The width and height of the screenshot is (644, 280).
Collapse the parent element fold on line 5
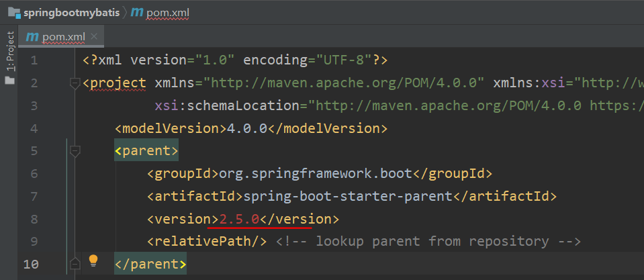pyautogui.click(x=75, y=152)
